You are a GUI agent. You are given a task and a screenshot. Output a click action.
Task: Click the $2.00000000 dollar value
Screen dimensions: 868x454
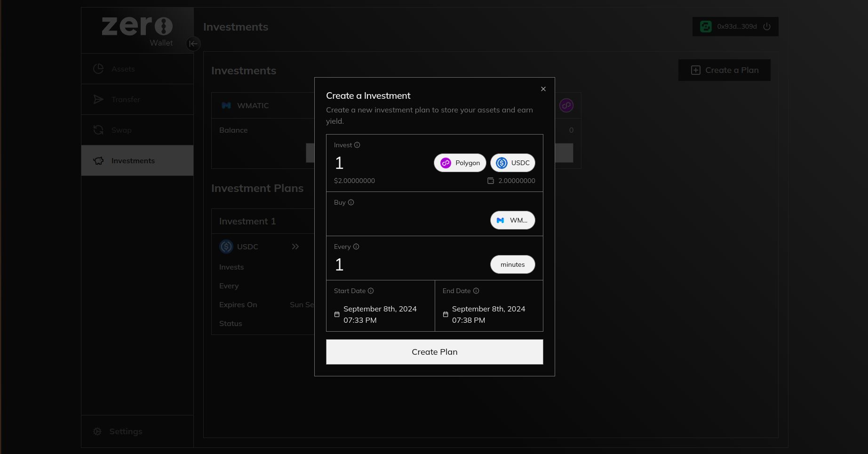click(x=354, y=181)
